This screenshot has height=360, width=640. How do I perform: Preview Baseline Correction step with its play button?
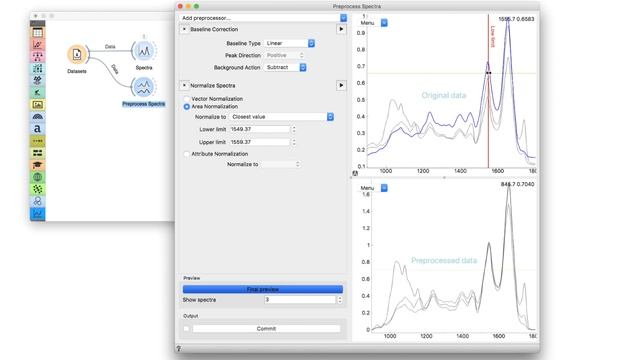click(341, 29)
